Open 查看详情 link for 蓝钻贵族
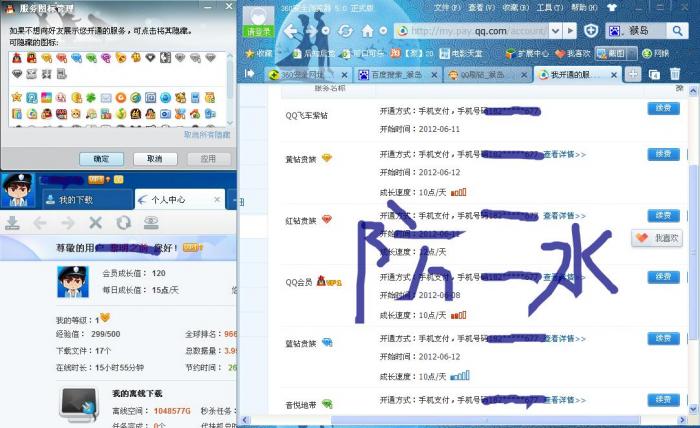Image resolution: width=700 pixels, height=428 pixels. (565, 339)
